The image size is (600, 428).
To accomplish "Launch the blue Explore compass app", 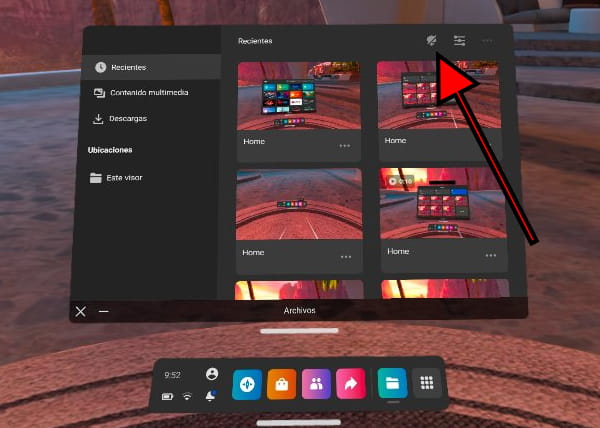I will click(247, 384).
